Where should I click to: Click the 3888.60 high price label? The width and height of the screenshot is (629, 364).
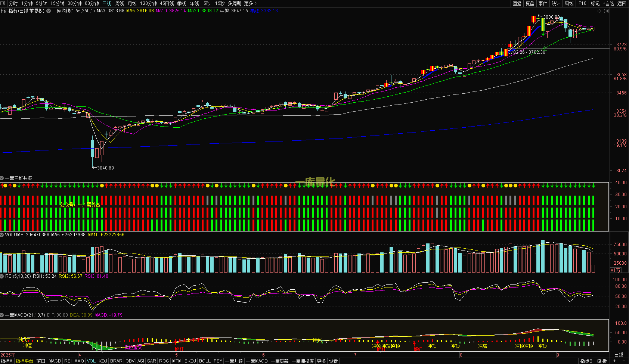551,17
